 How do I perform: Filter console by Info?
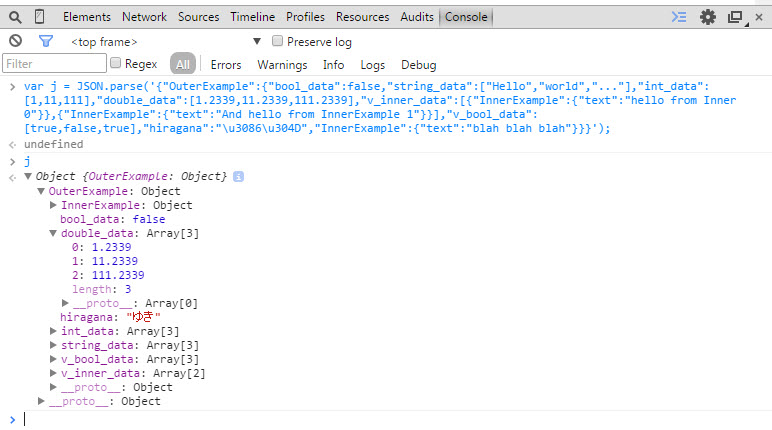(333, 65)
